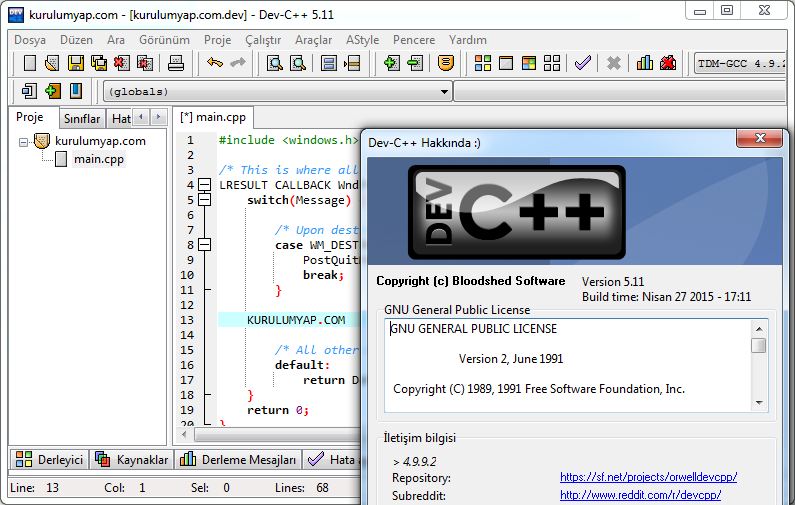Select the main.cpp editor tab
The image size is (795, 505).
[213, 117]
